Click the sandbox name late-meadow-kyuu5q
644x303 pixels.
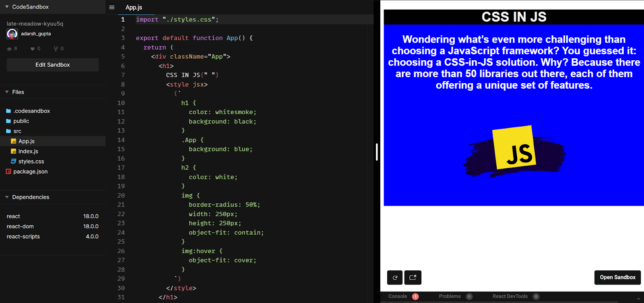coord(35,24)
